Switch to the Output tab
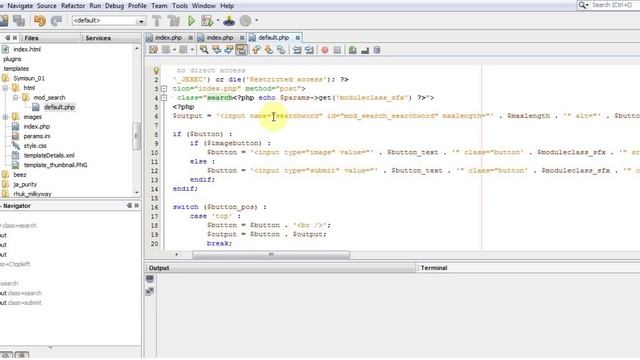This screenshot has width=640, height=360. (159, 268)
